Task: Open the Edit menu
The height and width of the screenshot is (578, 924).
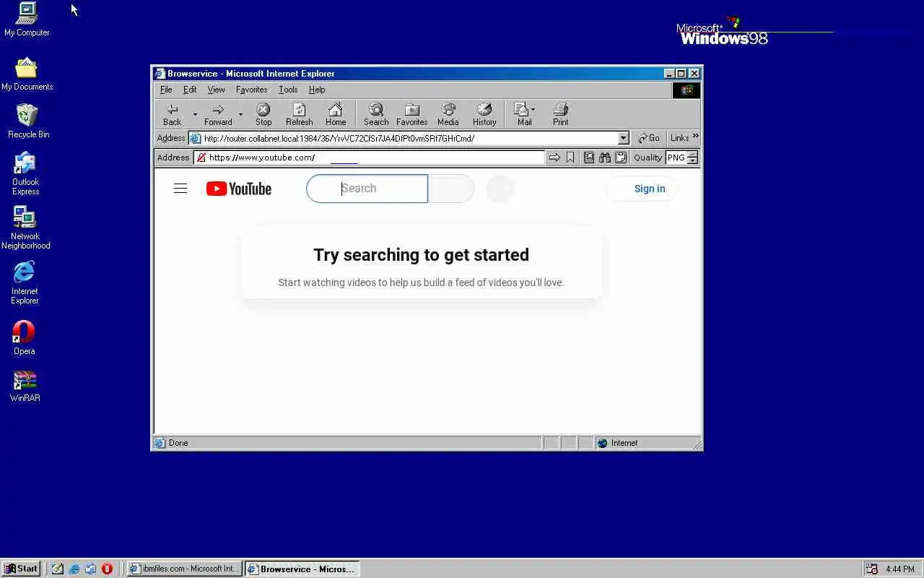Action: [190, 90]
